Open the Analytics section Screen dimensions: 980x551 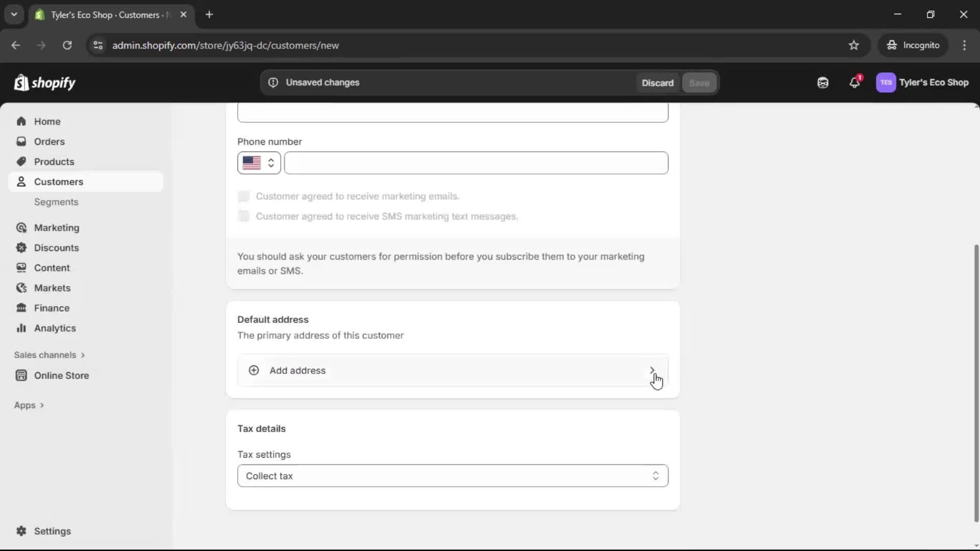point(54,328)
